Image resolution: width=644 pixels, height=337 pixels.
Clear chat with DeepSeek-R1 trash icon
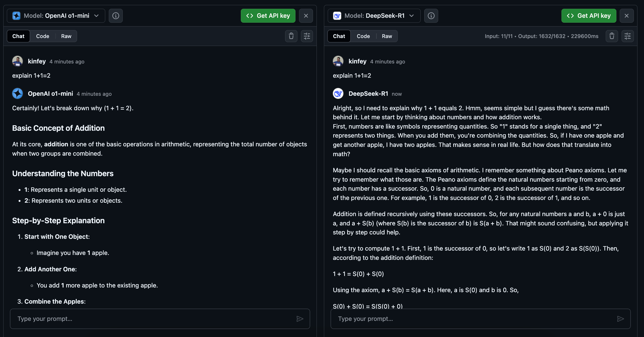pyautogui.click(x=612, y=36)
